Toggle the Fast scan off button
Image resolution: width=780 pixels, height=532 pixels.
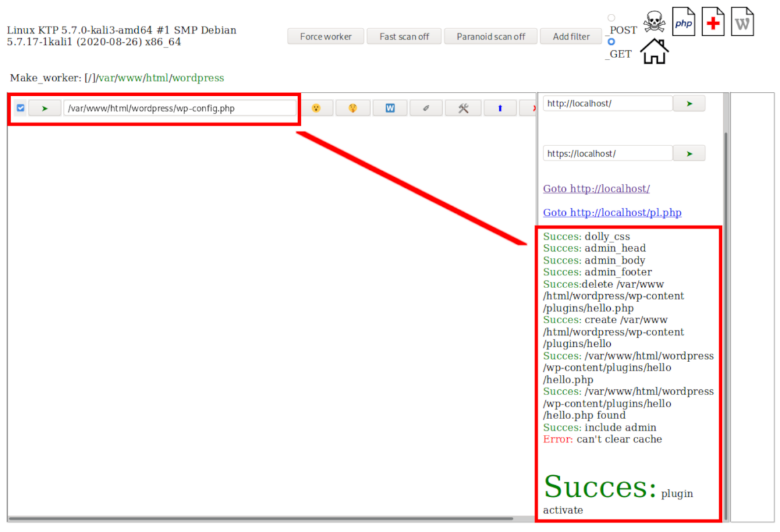coord(404,36)
